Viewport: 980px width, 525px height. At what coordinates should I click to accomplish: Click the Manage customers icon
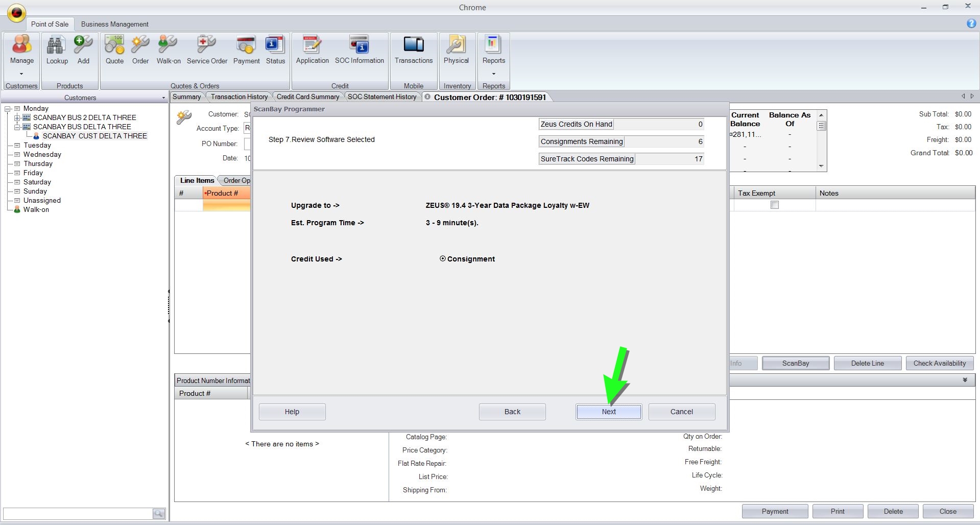(x=21, y=45)
